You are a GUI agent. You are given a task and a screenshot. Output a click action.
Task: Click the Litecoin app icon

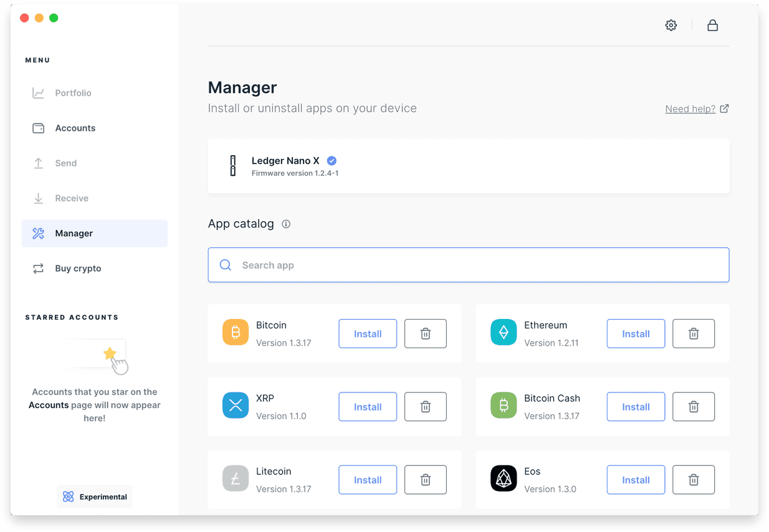[x=236, y=478]
